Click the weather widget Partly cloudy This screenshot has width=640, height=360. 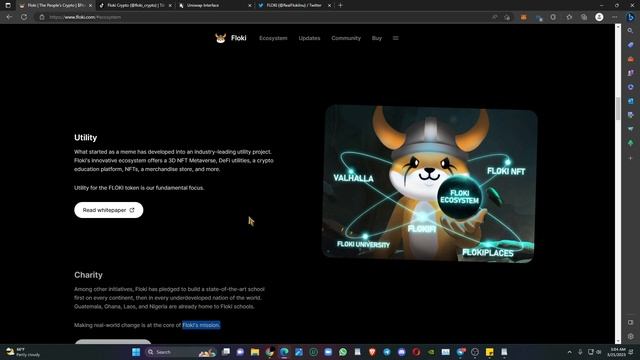pos(22,352)
